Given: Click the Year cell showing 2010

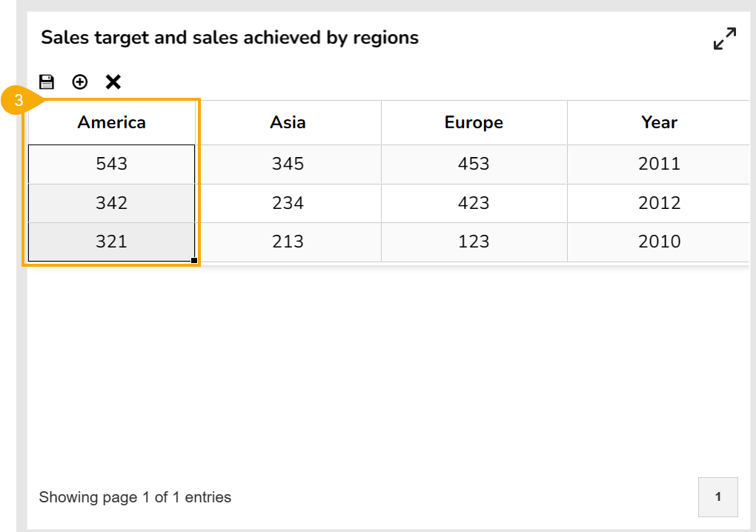Looking at the screenshot, I should [659, 242].
